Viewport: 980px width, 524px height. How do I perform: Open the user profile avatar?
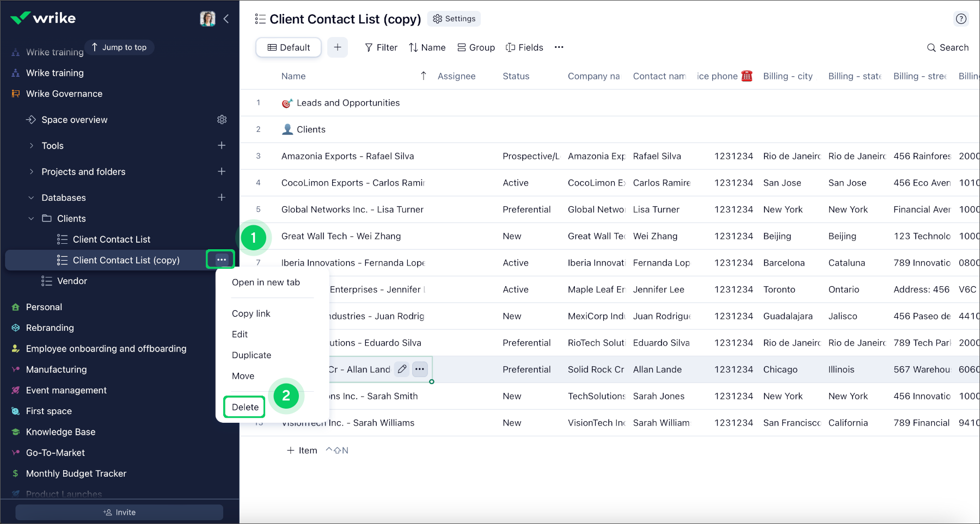click(207, 19)
